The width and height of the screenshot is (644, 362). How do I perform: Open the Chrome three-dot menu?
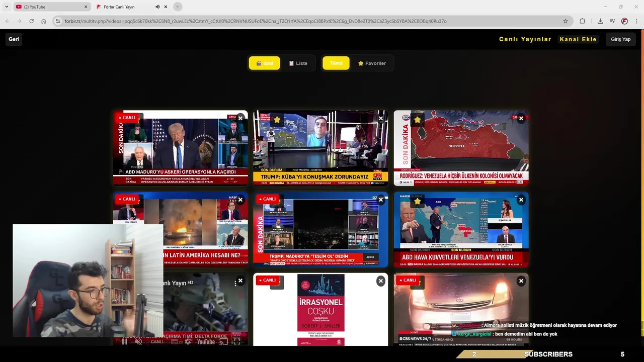(x=637, y=21)
